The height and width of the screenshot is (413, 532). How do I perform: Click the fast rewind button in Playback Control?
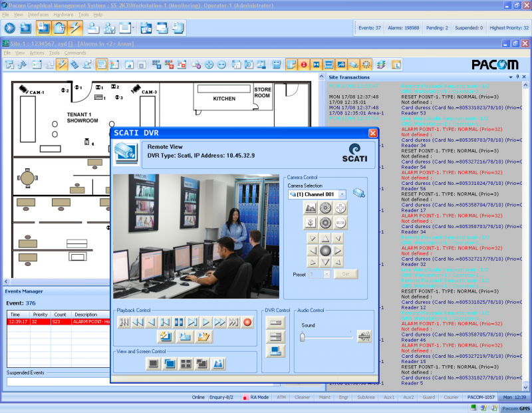(x=138, y=322)
